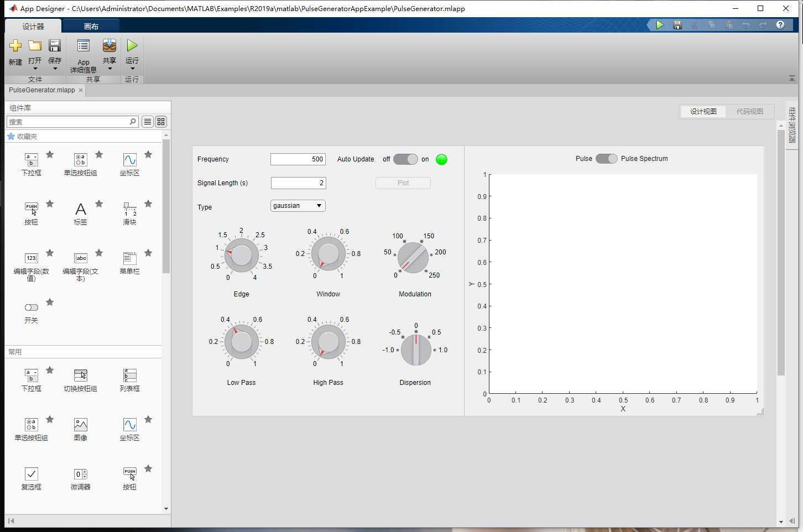Image resolution: width=803 pixels, height=532 pixels.
Task: Toggle the Pulse / Pulse Spectrum switch
Action: [607, 158]
